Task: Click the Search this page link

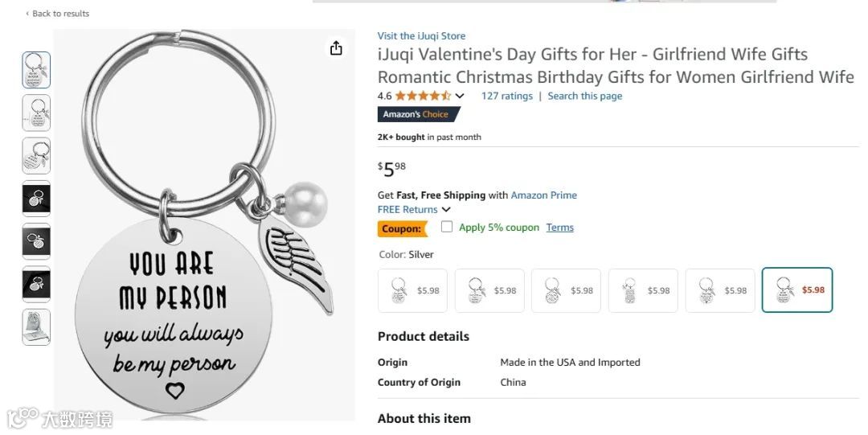Action: tap(584, 96)
